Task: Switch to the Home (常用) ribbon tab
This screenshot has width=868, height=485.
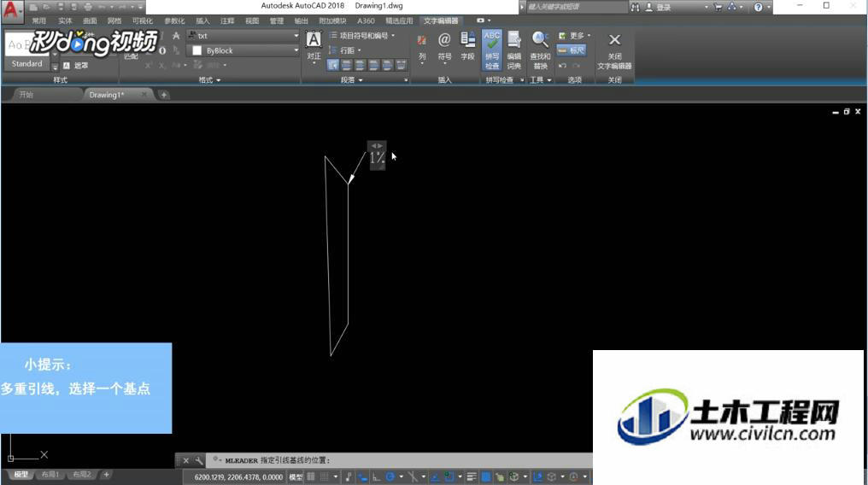Action: click(x=38, y=21)
